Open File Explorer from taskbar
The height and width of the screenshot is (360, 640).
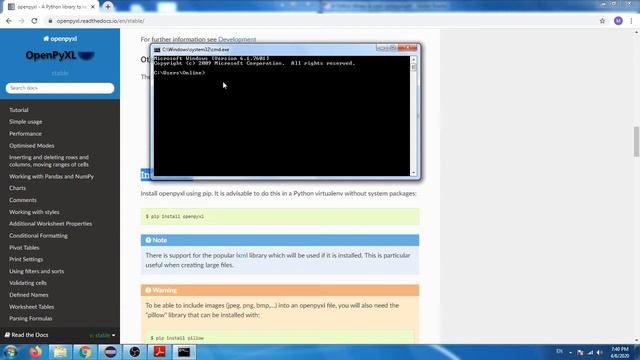60,352
